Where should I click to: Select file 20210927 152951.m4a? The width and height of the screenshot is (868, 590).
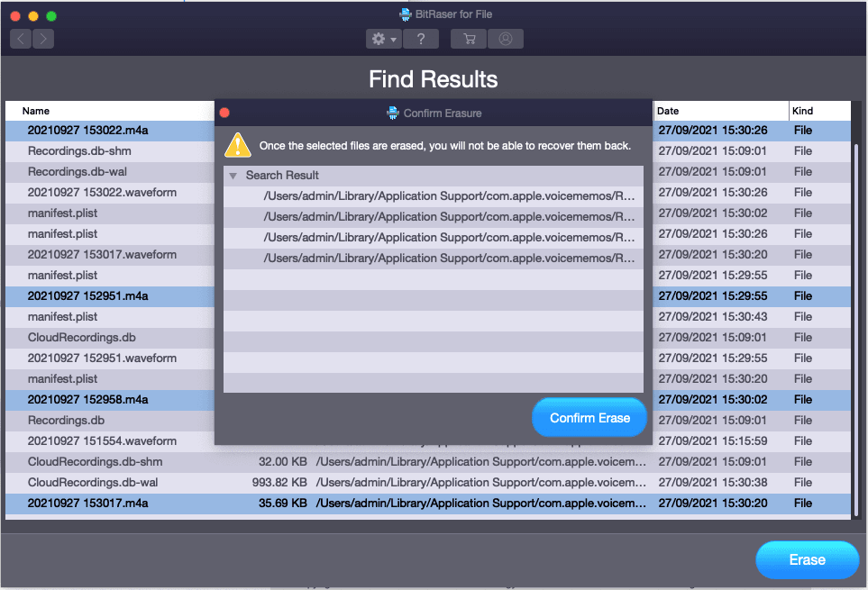click(88, 296)
